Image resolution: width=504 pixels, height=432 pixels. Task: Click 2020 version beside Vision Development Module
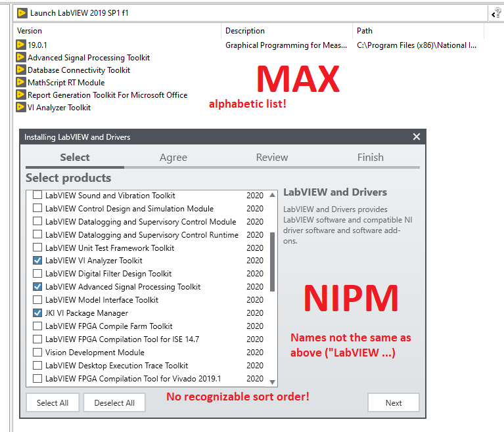pos(255,353)
